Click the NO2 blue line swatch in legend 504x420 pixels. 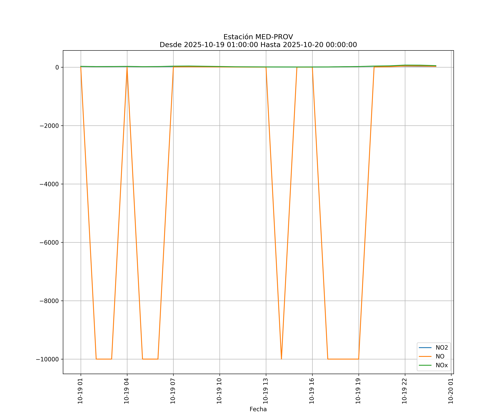pos(425,347)
